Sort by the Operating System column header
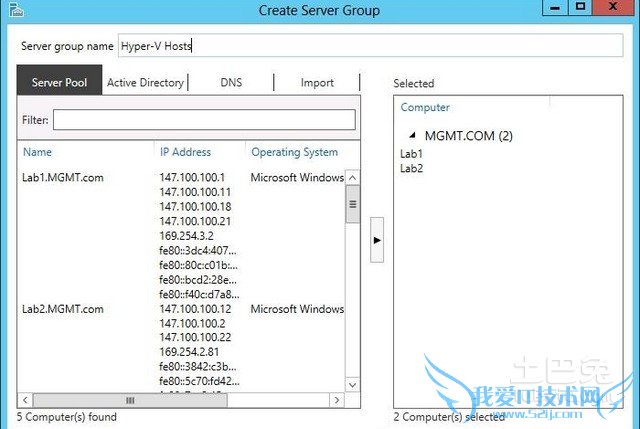The width and height of the screenshot is (640, 429). click(x=295, y=152)
